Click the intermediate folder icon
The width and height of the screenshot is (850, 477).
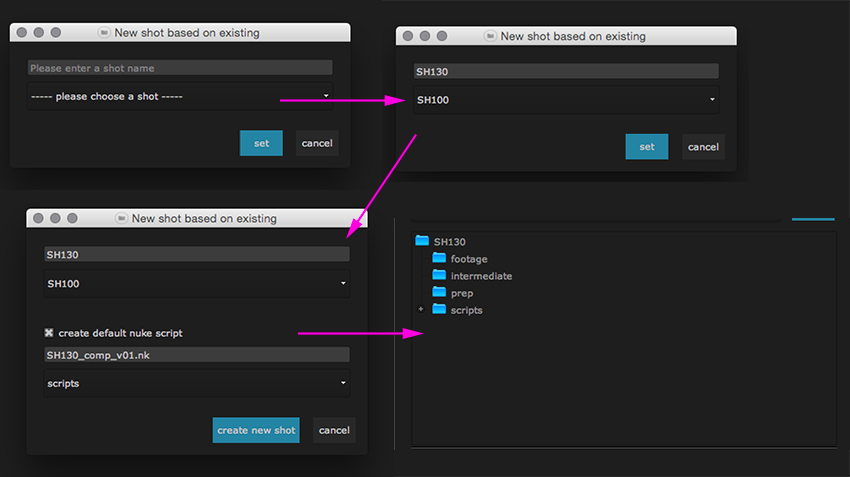pyautogui.click(x=439, y=276)
